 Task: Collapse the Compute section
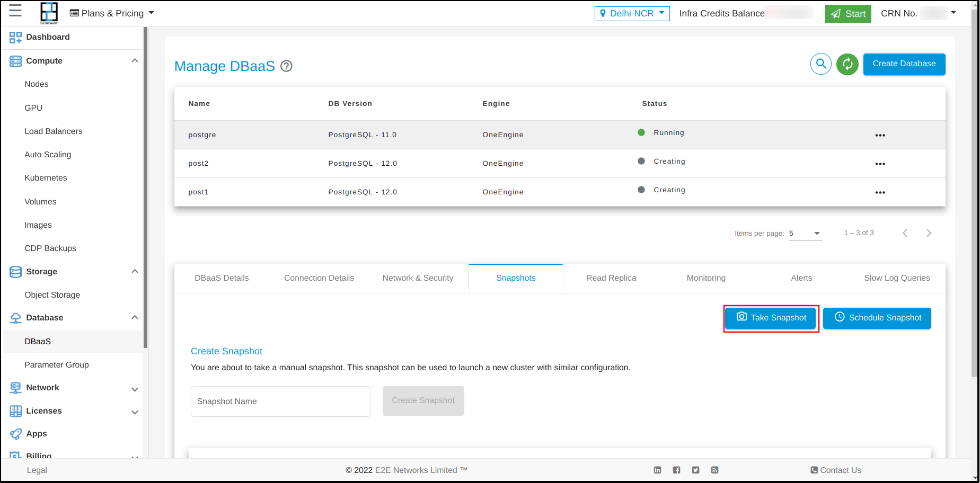135,61
